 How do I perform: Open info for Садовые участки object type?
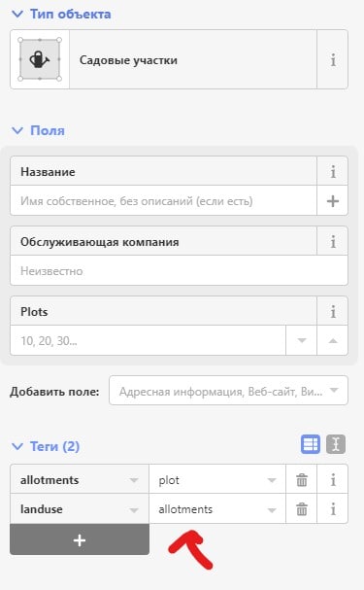click(333, 59)
